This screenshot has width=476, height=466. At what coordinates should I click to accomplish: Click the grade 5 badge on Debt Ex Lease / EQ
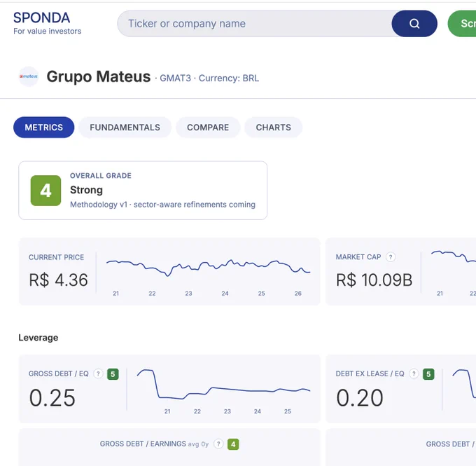click(x=428, y=374)
